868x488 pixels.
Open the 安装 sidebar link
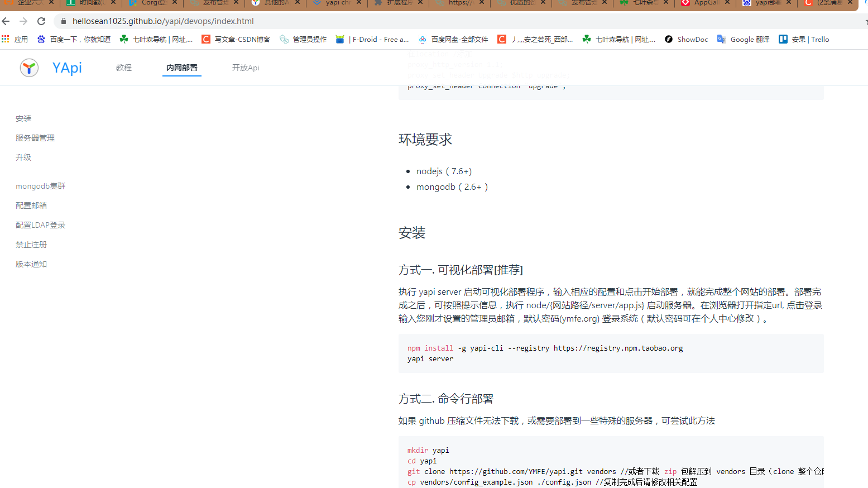pyautogui.click(x=23, y=118)
